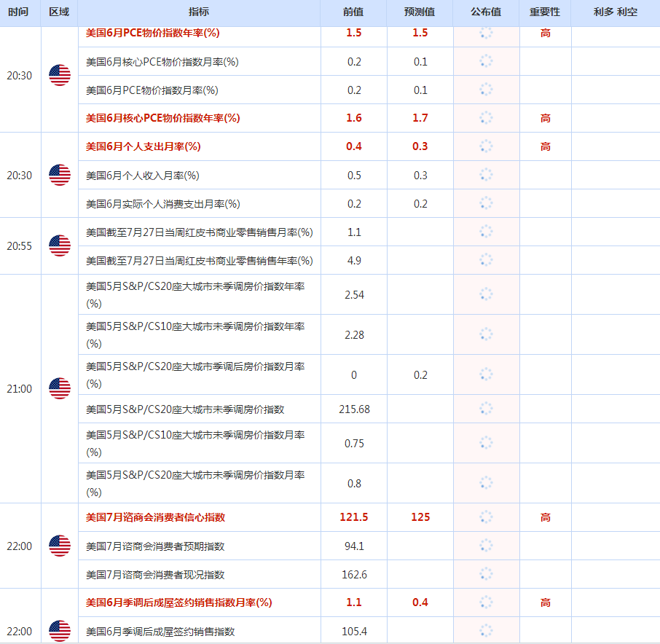Click loading spinner for 美国6月个人支出月率

[x=486, y=146]
